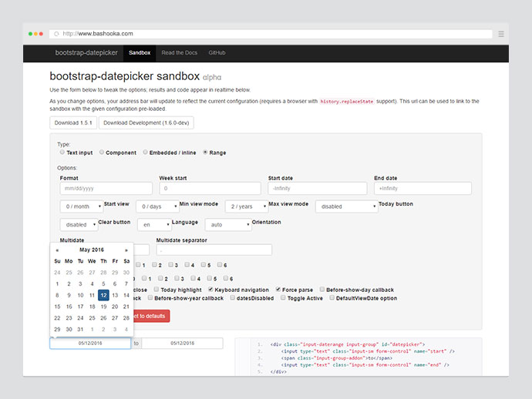532x399 pixels.
Task: Toggle Keyboard navigation checkbox
Action: pyautogui.click(x=210, y=289)
